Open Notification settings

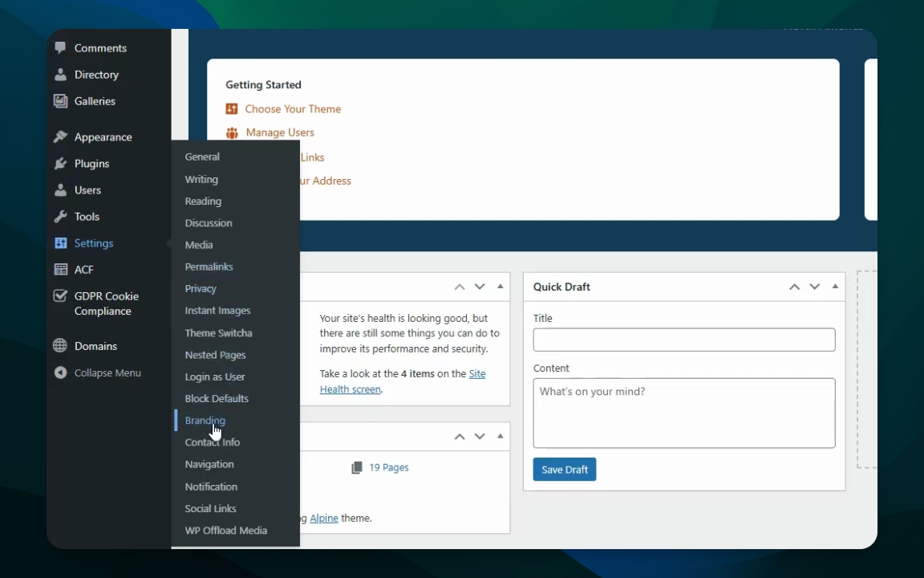211,486
